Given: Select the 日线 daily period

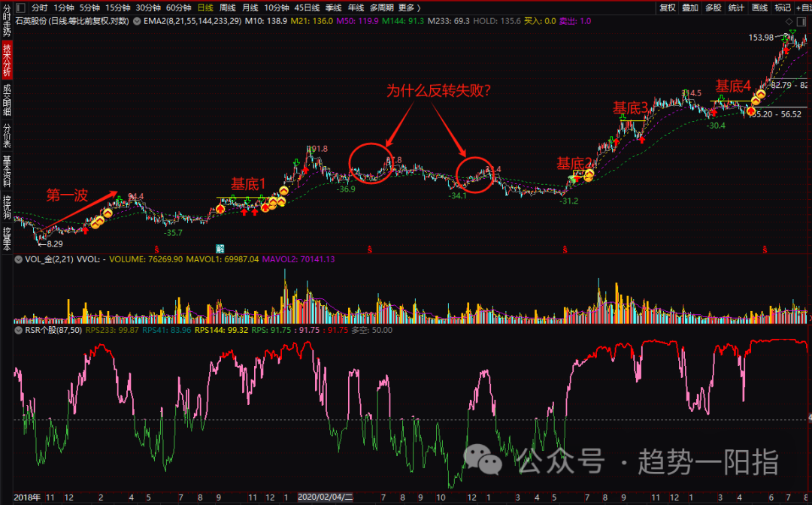Looking at the screenshot, I should coord(205,8).
